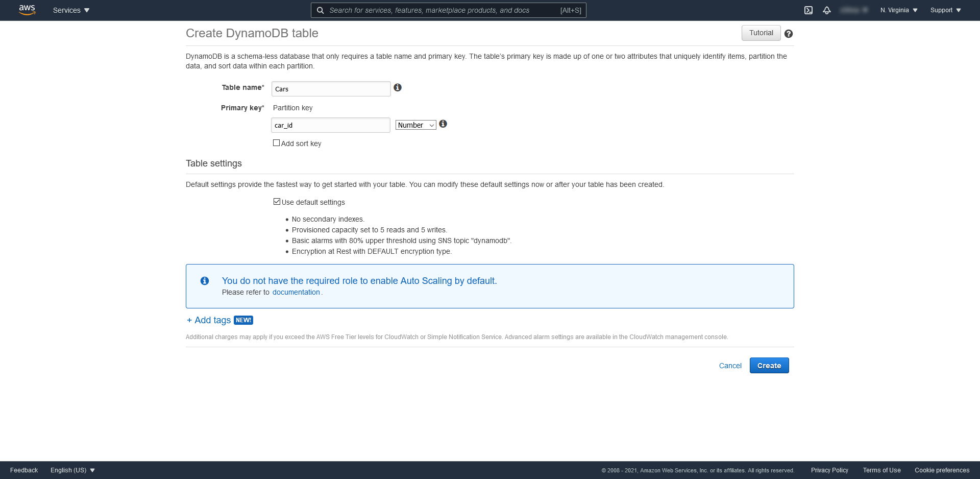Click the 'No secondary indexes.' bullet
This screenshot has height=479, width=980.
328,219
